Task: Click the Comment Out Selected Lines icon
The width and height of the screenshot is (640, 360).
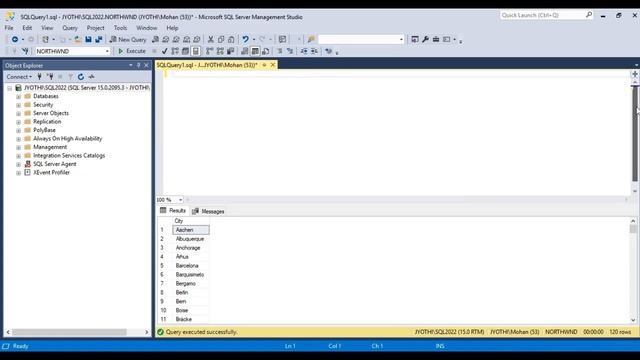Action: (280, 51)
